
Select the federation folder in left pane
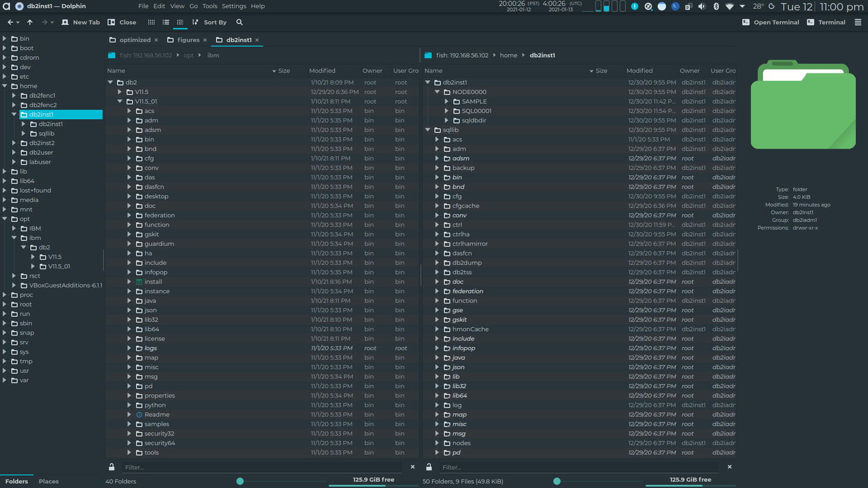click(x=159, y=215)
